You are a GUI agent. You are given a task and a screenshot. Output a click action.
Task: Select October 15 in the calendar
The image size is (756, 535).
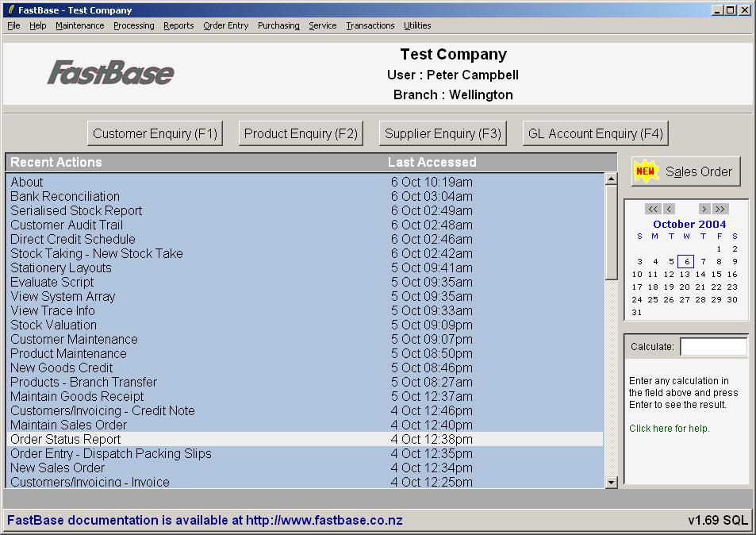[x=717, y=274]
